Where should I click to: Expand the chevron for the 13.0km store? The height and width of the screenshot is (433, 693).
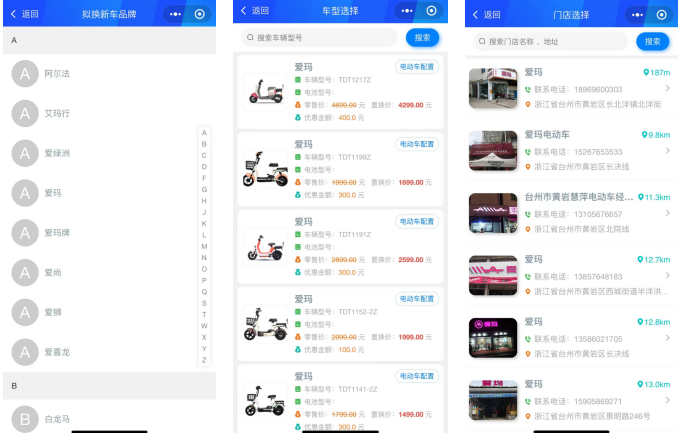pos(667,400)
